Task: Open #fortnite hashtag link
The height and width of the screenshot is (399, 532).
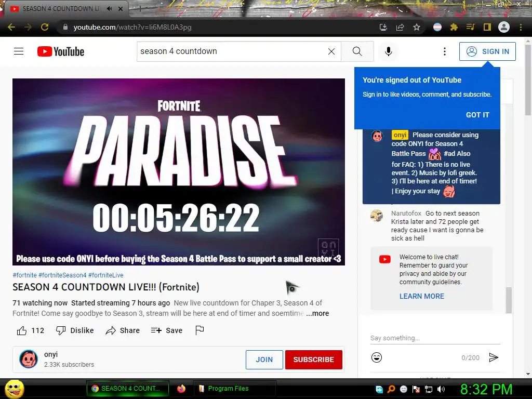Action: coord(24,275)
